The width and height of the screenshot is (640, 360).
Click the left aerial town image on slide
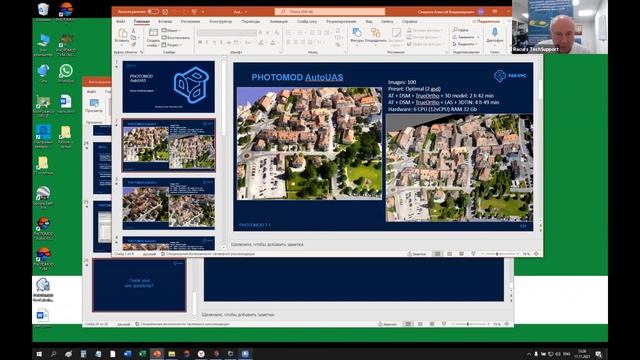click(x=309, y=143)
